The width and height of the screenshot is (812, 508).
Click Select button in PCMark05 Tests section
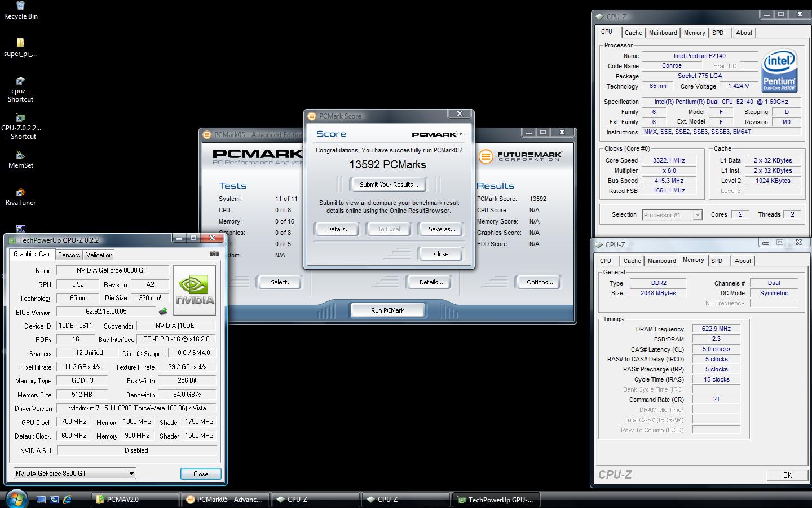(x=281, y=282)
